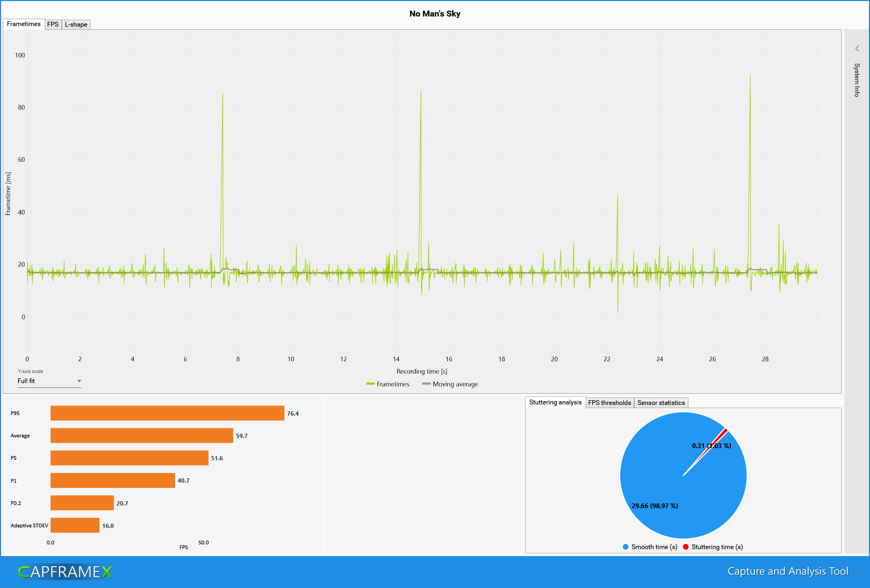Click the Average FPS bar

tap(142, 436)
